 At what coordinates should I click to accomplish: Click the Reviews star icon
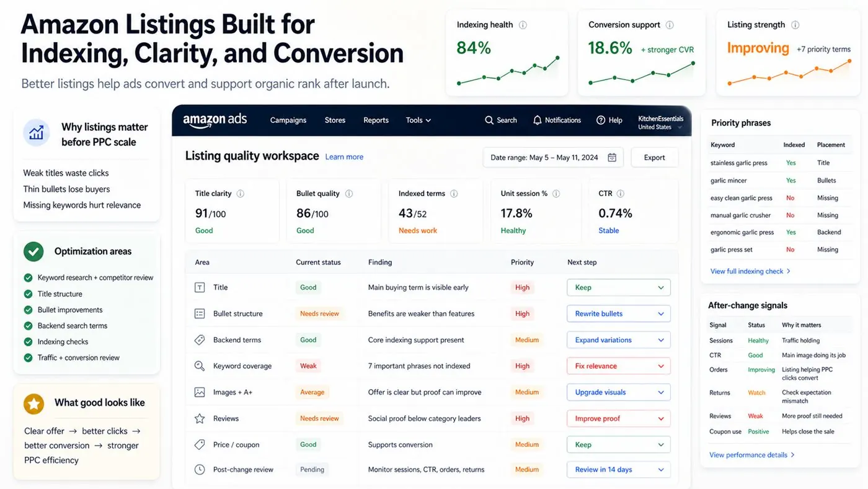tap(200, 419)
